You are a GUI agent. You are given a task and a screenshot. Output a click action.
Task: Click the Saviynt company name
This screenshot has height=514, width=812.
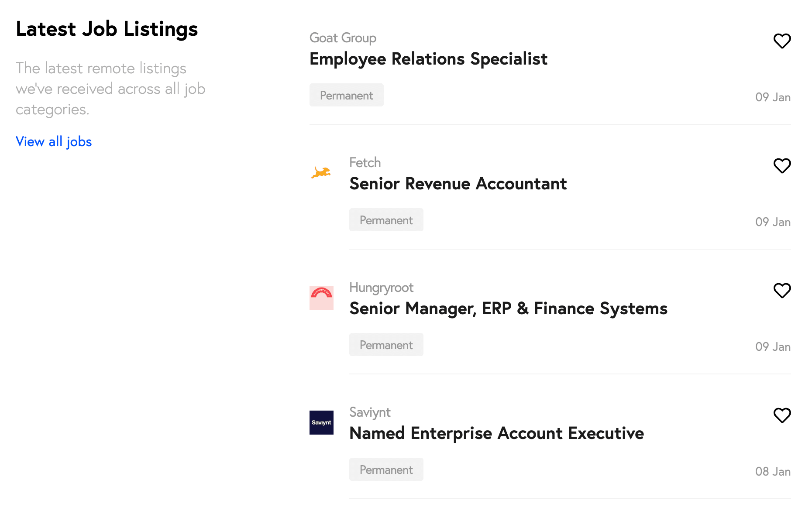point(370,412)
